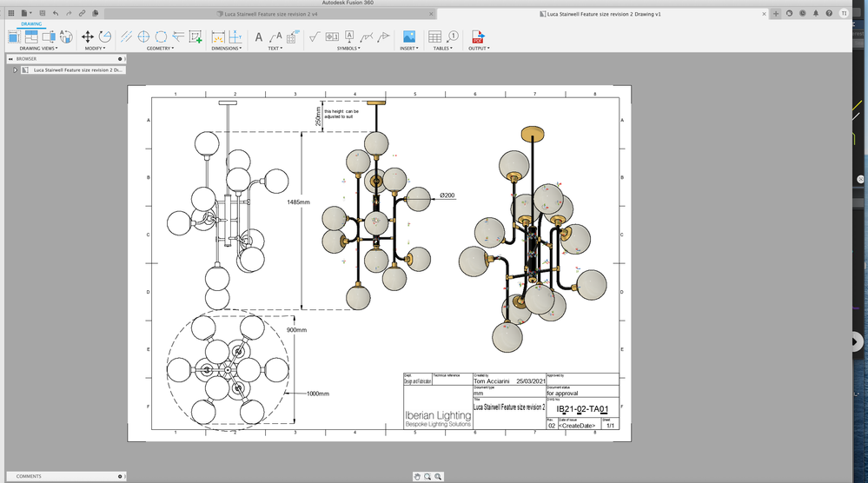Close the revision 2 v4 document tab

click(431, 14)
